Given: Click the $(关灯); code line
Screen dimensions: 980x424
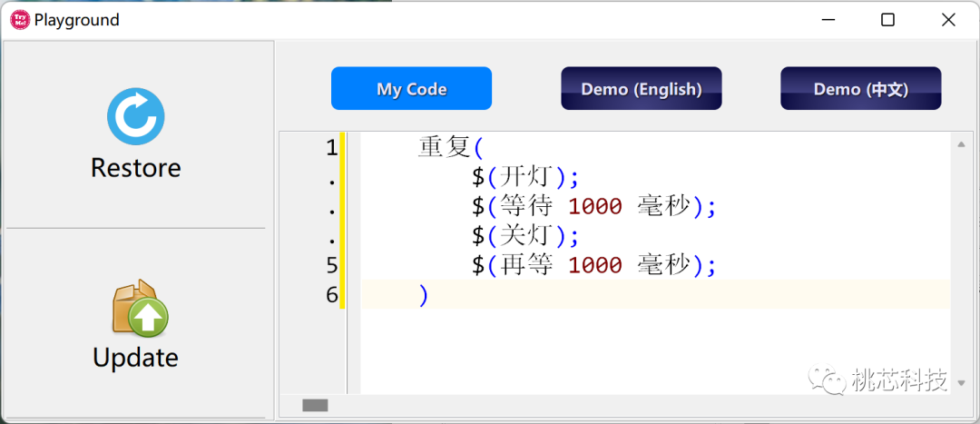Looking at the screenshot, I should coord(524,236).
